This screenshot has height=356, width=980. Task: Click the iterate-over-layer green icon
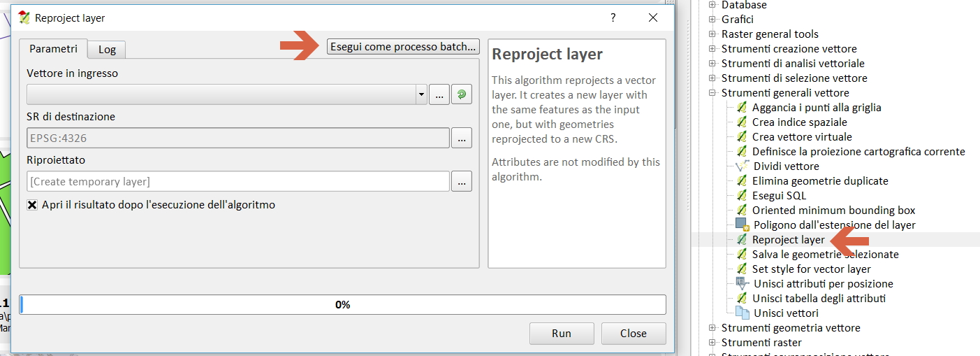(461, 94)
